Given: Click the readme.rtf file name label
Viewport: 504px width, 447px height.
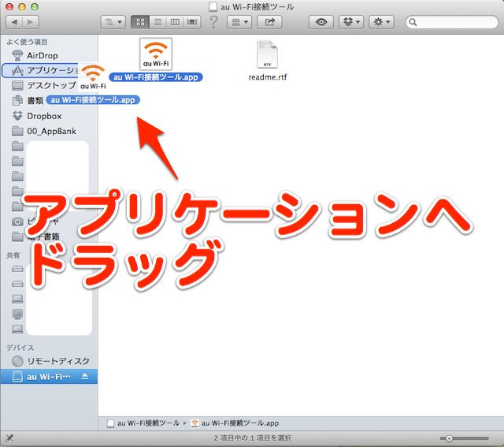Looking at the screenshot, I should click(268, 77).
